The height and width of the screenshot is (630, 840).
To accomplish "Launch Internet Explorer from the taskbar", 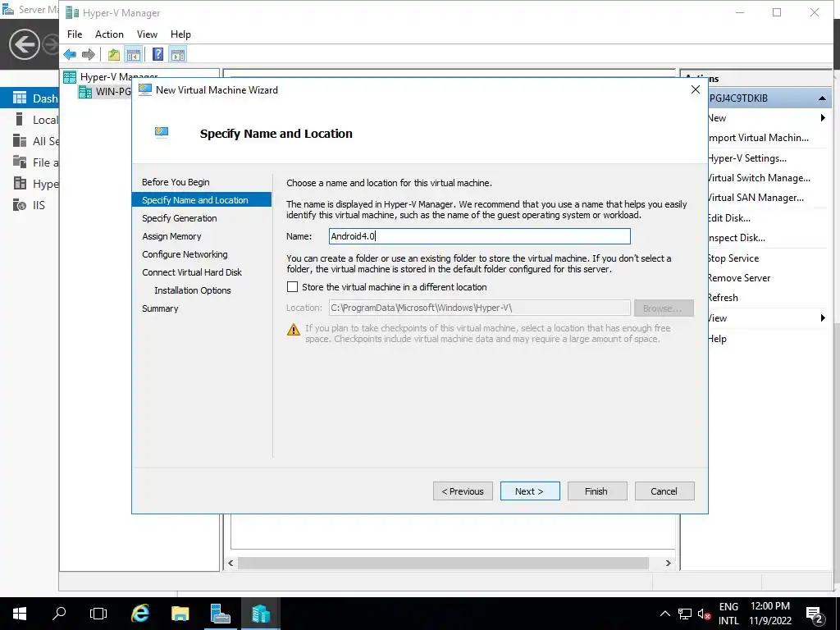I will 139,614.
